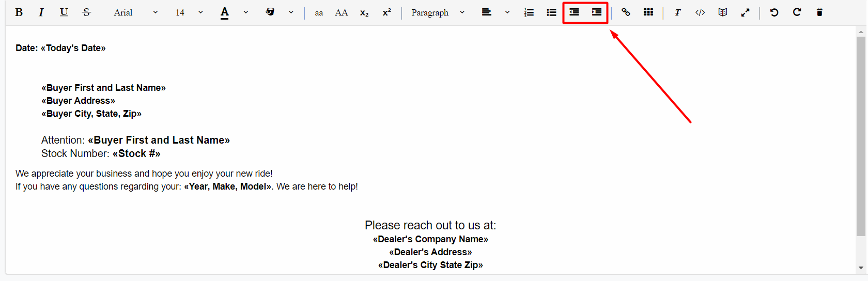868x281 pixels.
Task: Redo the last change
Action: coord(797,12)
